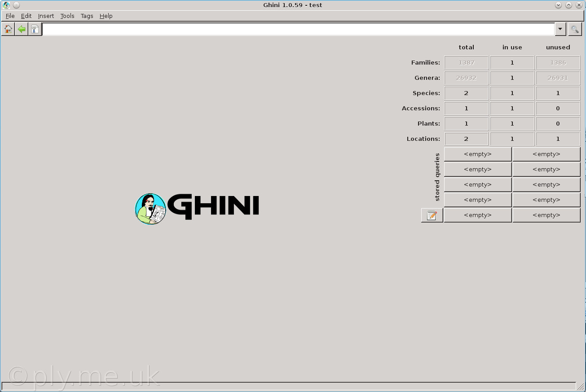Viewport: 586px width, 392px height.
Task: Click inside the search query input field
Action: [299, 30]
